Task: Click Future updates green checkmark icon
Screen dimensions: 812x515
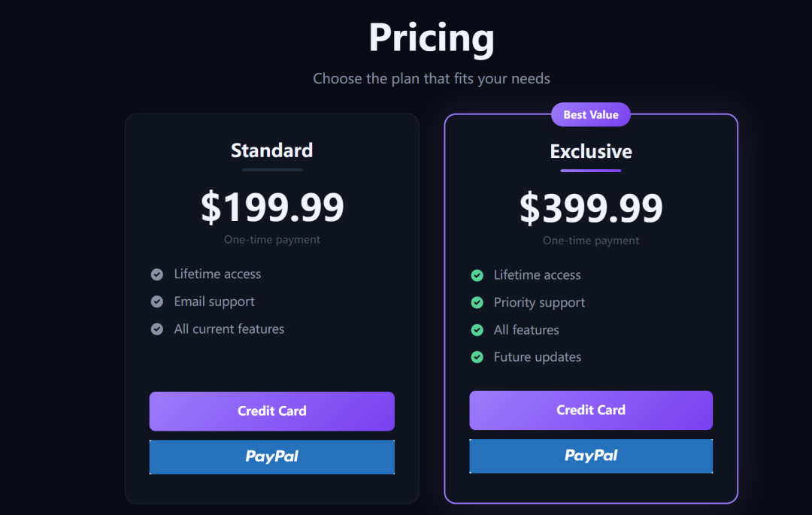Action: 477,357
